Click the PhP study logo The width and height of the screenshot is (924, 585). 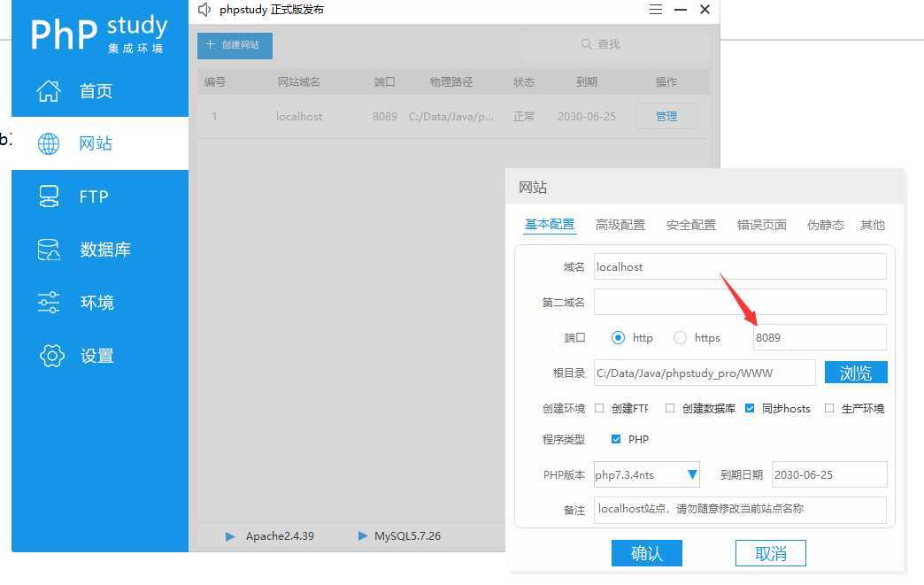[x=99, y=34]
